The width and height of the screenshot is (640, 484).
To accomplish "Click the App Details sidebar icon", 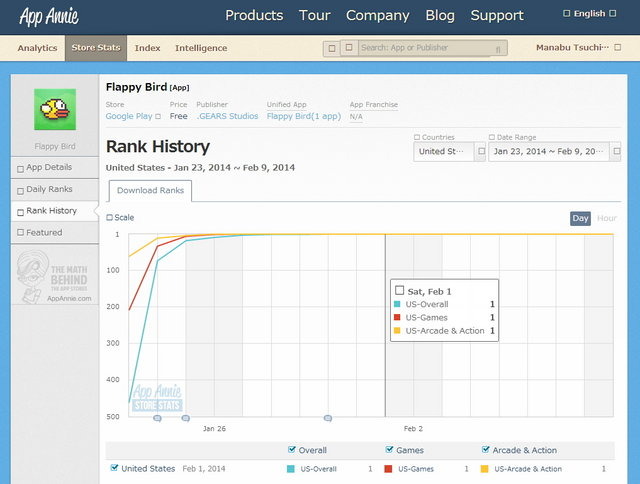I will coord(20,169).
